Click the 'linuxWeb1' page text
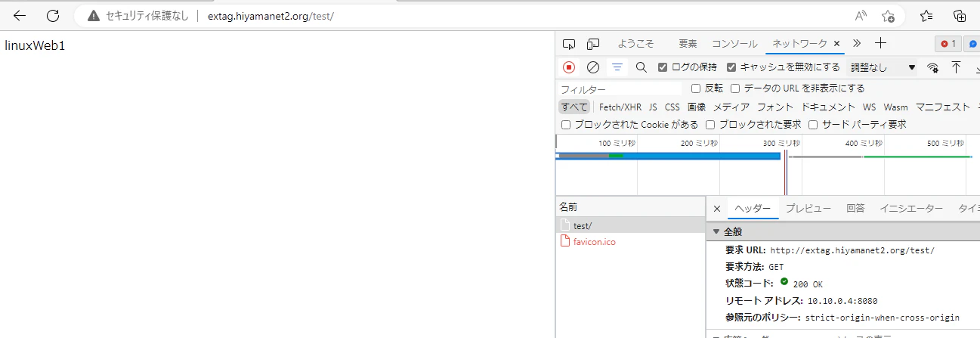Viewport: 980px width, 338px height. 36,46
